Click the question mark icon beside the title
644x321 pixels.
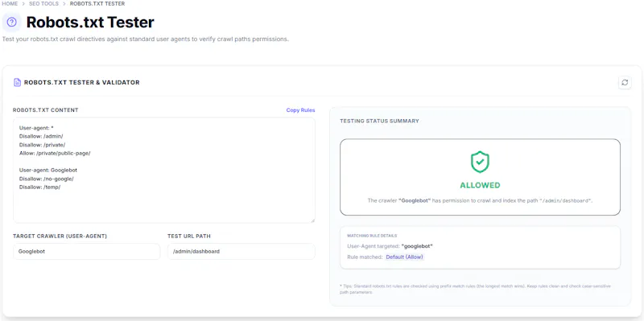point(12,23)
